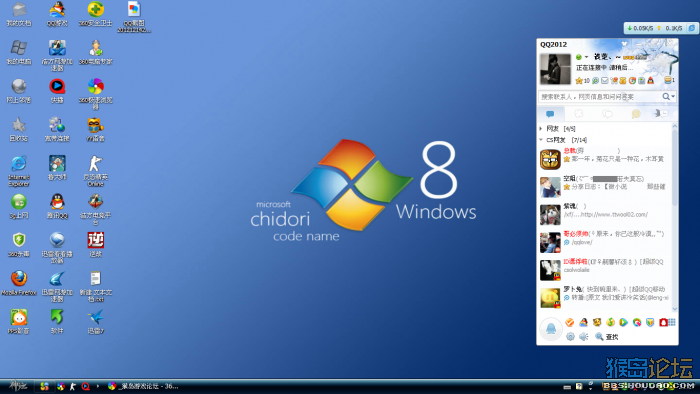700x394 pixels.
Task: Launch 360 Antivirus green shield icon
Action: (19, 245)
